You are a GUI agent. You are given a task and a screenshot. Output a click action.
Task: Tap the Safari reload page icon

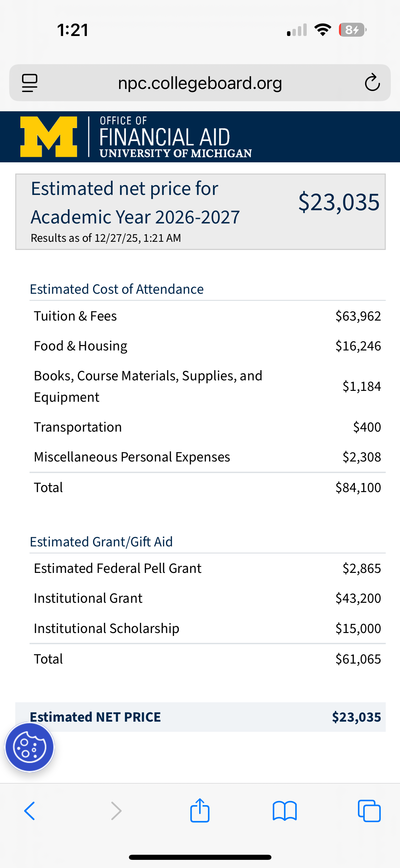point(372,83)
